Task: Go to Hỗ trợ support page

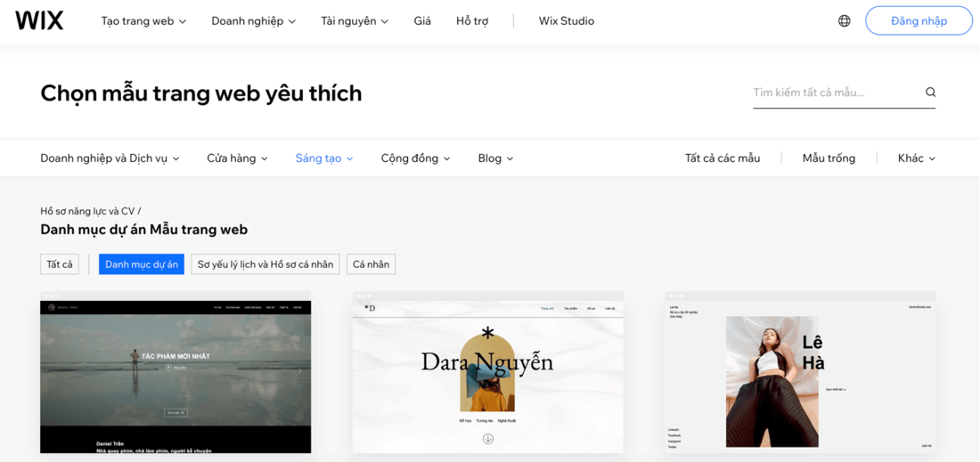Action: click(472, 21)
